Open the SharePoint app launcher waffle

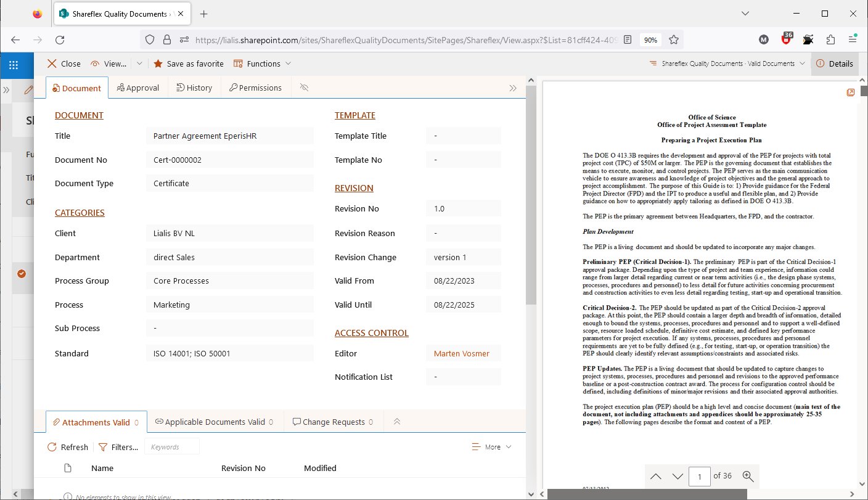click(x=14, y=64)
